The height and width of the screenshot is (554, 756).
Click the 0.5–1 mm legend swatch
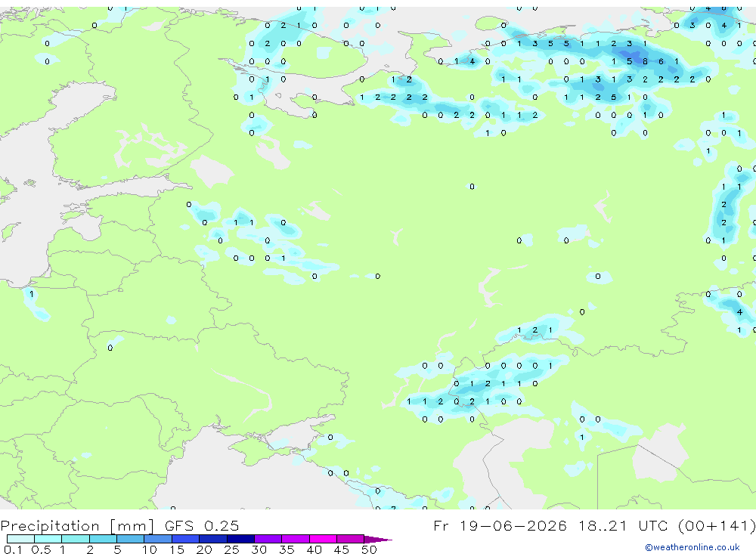48,539
